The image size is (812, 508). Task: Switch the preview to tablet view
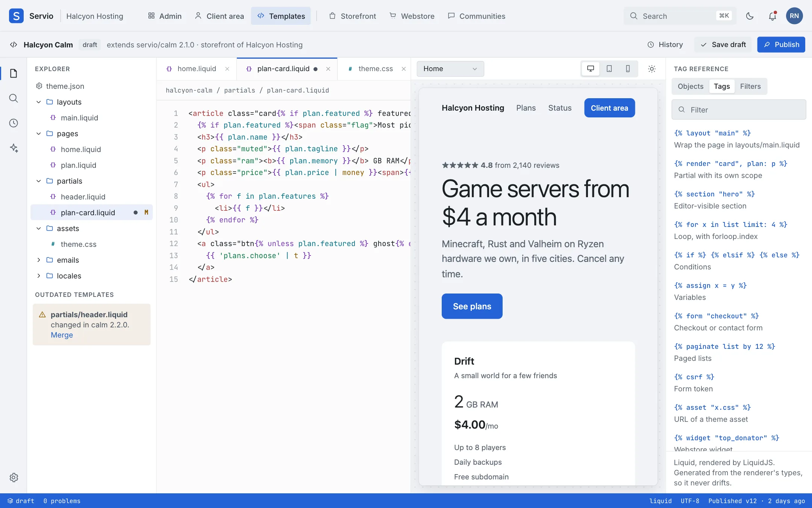609,68
